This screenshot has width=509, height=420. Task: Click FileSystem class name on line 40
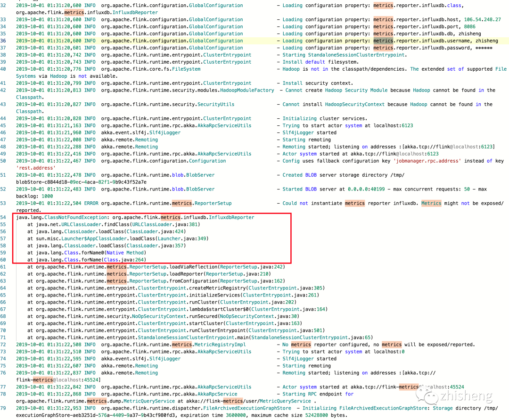pos(186,69)
